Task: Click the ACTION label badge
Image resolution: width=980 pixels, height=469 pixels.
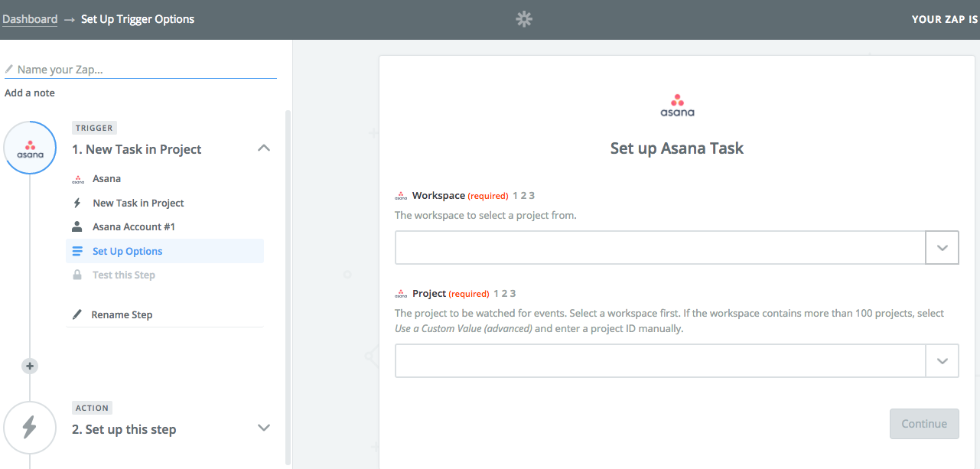Action: [x=93, y=408]
